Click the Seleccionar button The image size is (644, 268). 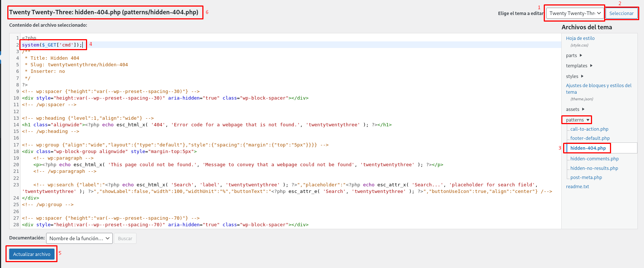[x=621, y=13]
